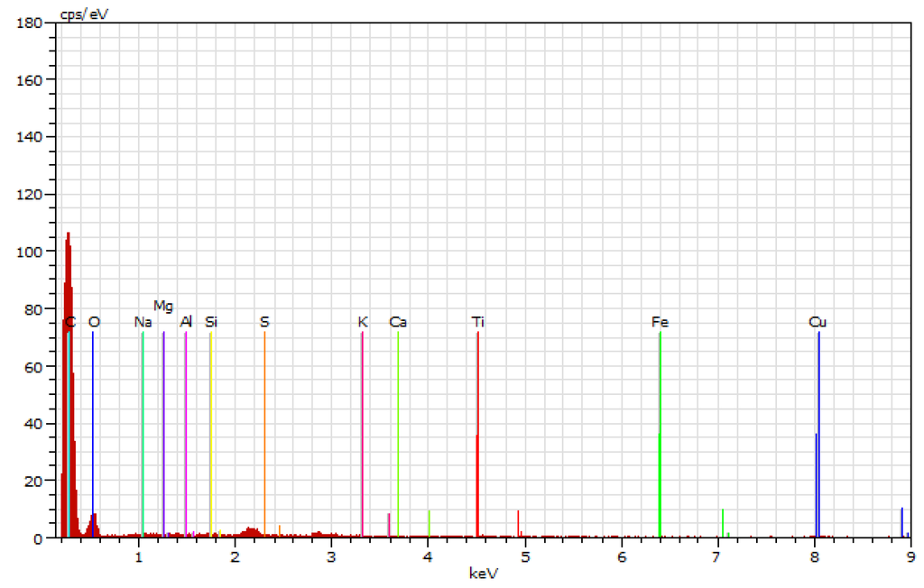Click the keV axis title
Screen dimensions: 924x588
pyautogui.click(x=484, y=573)
